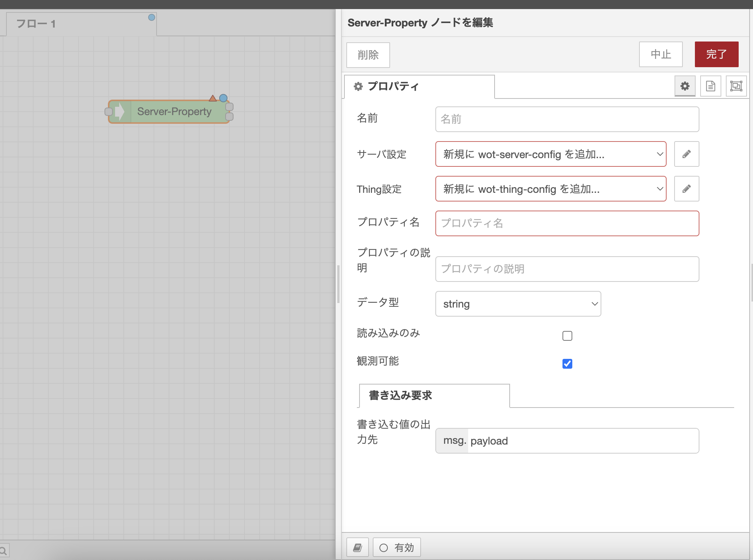This screenshot has width=753, height=560.
Task: Click pencil icon beside Thing設定
Action: 686,189
